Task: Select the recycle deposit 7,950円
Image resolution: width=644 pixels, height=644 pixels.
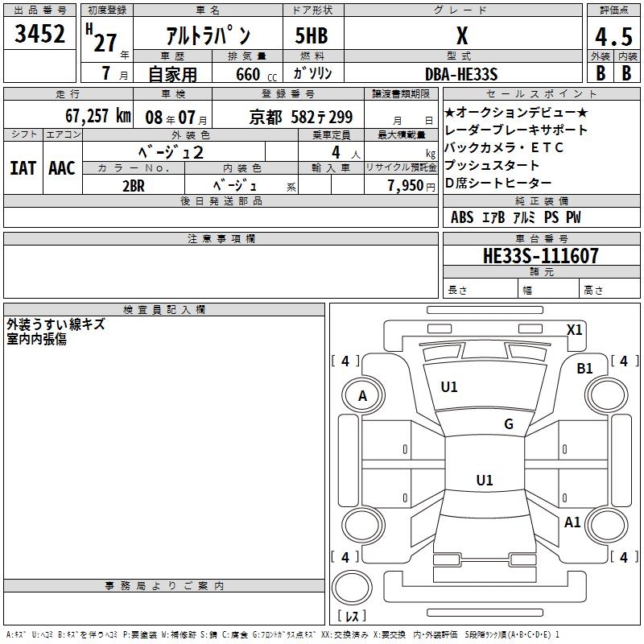Action: pyautogui.click(x=411, y=186)
